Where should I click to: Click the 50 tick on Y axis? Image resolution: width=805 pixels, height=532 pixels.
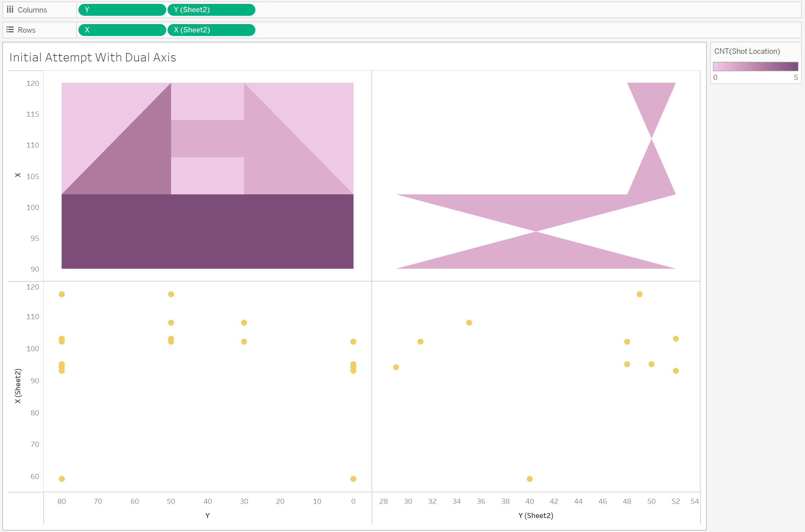pos(171,501)
